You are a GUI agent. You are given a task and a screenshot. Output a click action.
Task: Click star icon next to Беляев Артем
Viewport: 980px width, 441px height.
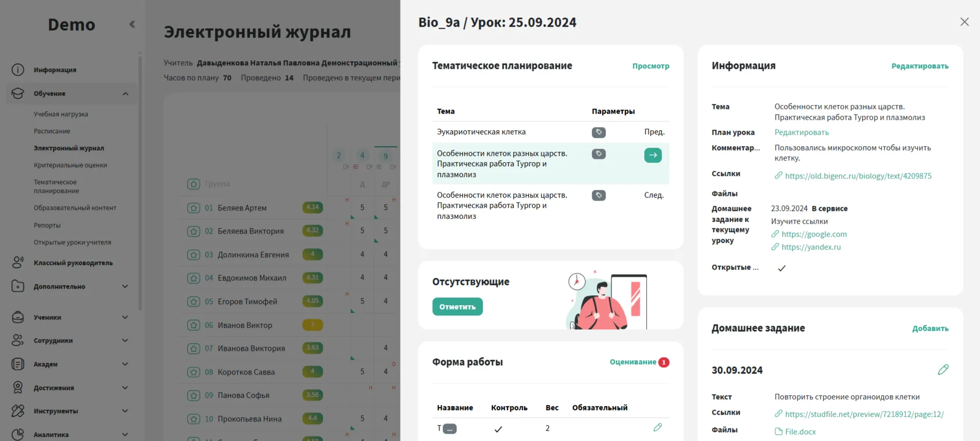(x=193, y=208)
